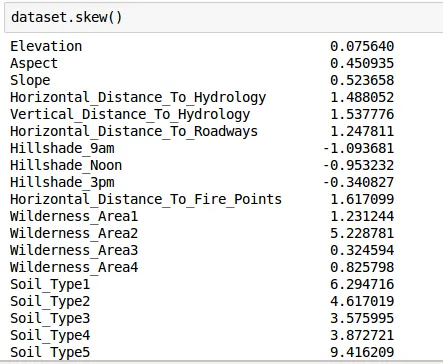Viewport: 443px width, 364px height.
Task: Click the value -0.340827
Action: click(x=359, y=182)
